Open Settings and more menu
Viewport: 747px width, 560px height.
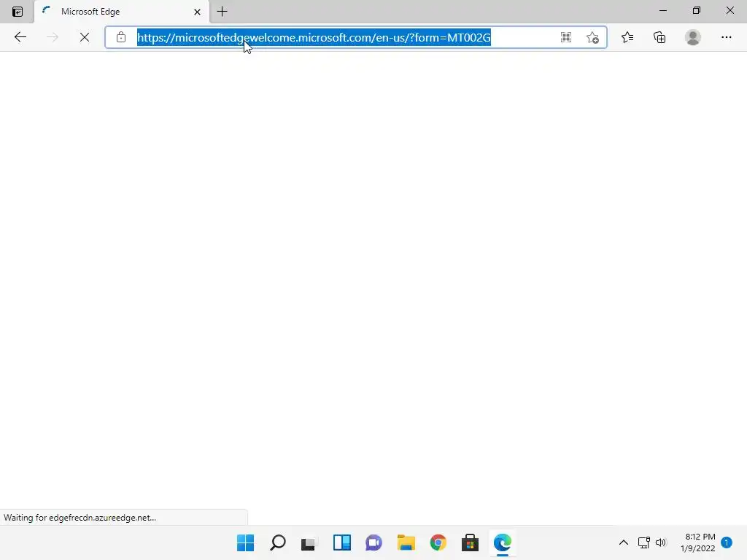coord(726,37)
